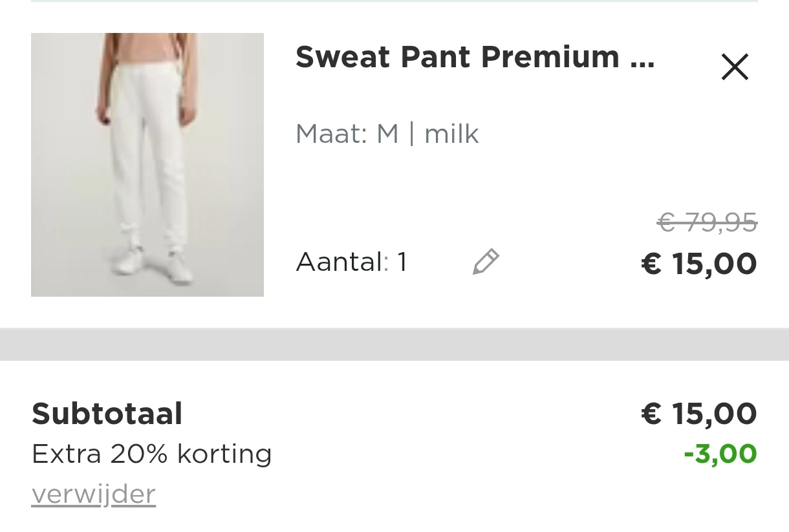The height and width of the screenshot is (532, 789).
Task: Select the Aantal: 1 quantity text
Action: point(351,261)
